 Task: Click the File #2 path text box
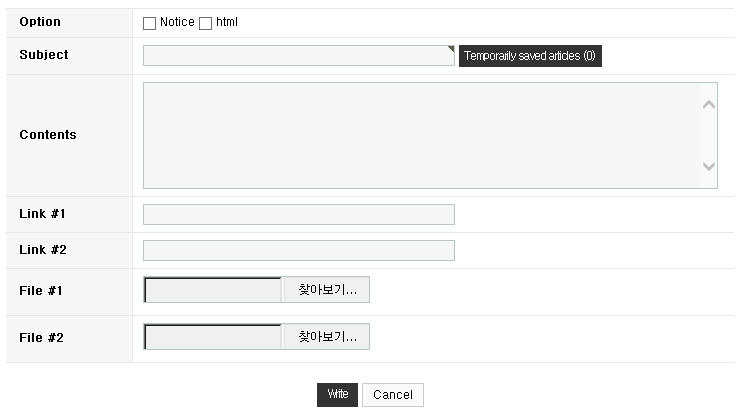point(214,337)
